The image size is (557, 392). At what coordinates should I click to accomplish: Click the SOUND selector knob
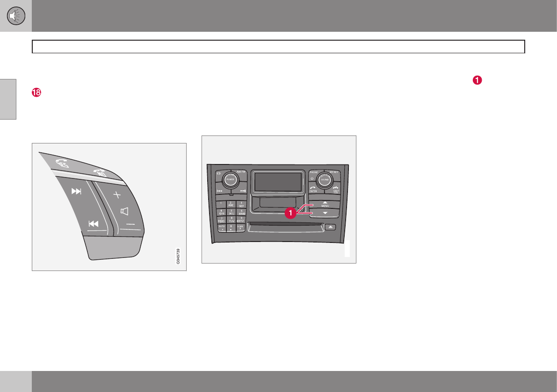325,180
